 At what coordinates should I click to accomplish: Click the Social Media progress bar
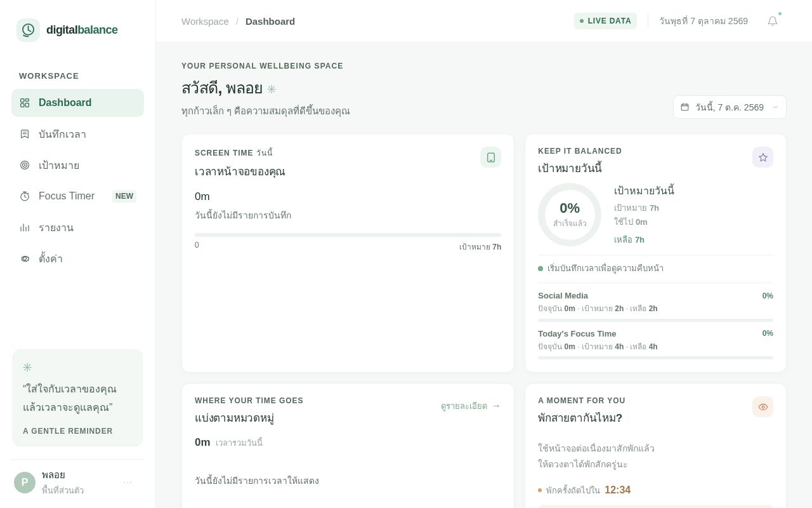655,320
